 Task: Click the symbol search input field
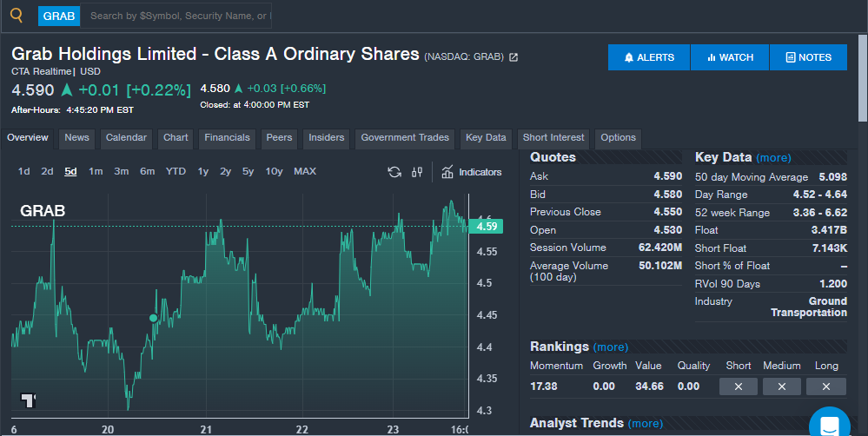(x=179, y=16)
